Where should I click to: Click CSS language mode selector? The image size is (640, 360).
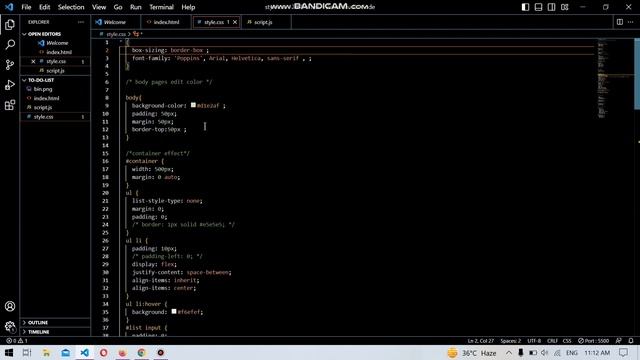pyautogui.click(x=567, y=340)
